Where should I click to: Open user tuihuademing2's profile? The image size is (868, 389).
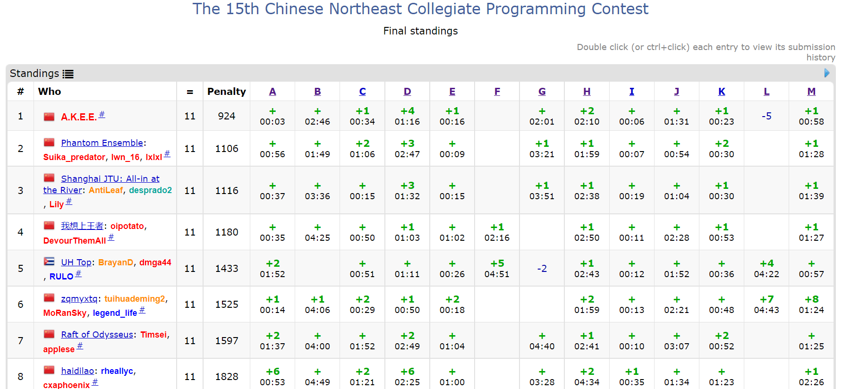(135, 299)
